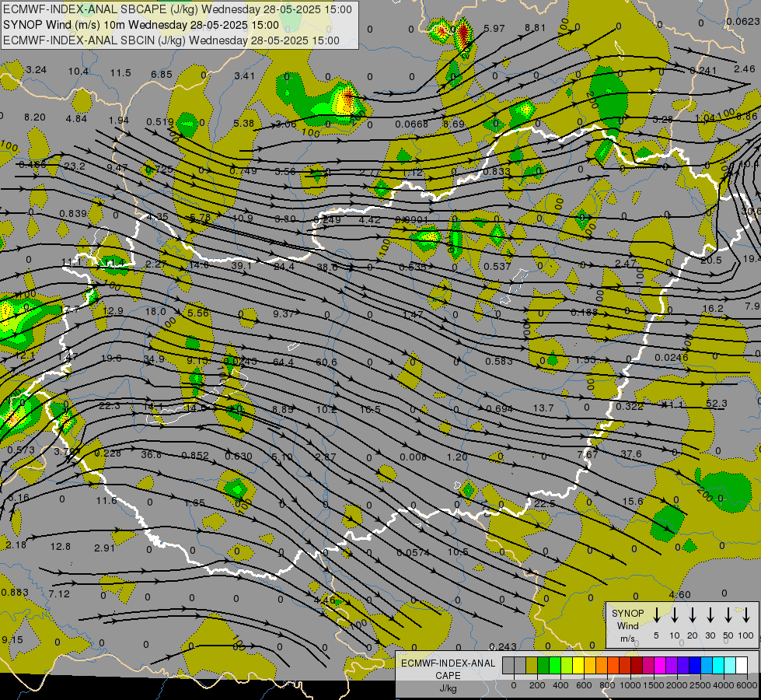Image resolution: width=761 pixels, height=700 pixels.
Task: Click the 10 m/s wind arrow in legend
Action: point(675,614)
